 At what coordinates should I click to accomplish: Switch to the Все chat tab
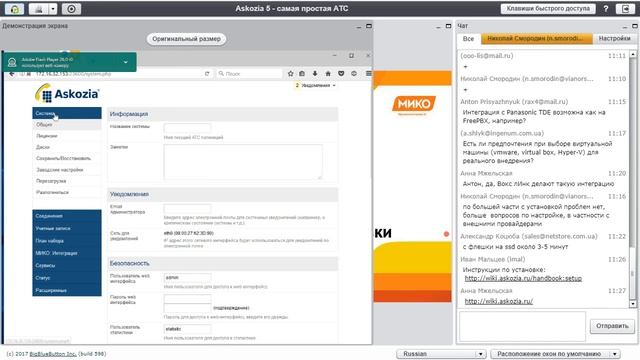pos(468,38)
